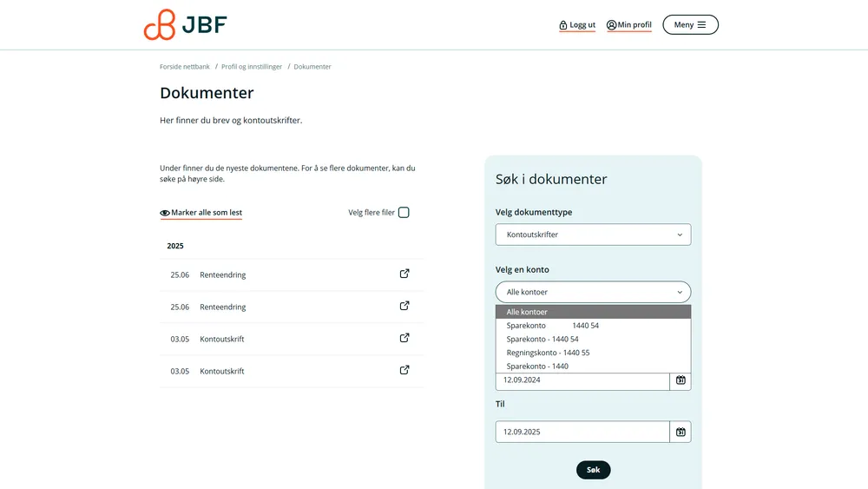
Task: Expand the Velg dokumenttype dropdown
Action: coord(593,235)
